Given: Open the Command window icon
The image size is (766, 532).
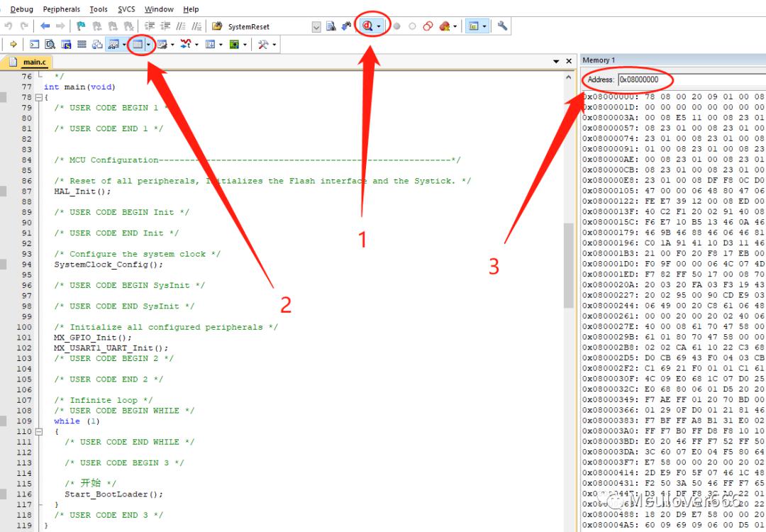Looking at the screenshot, I should click(x=34, y=45).
